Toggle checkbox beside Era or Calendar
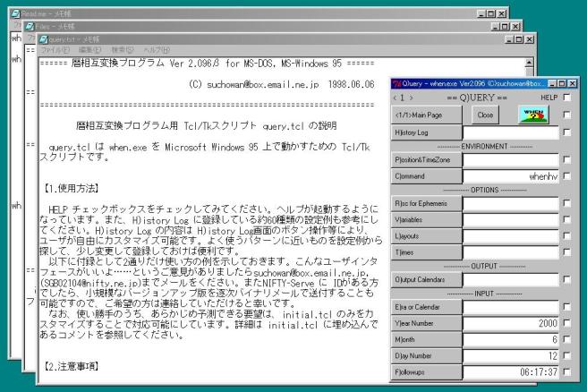Image resolution: width=587 pixels, height=392 pixels. (x=566, y=307)
